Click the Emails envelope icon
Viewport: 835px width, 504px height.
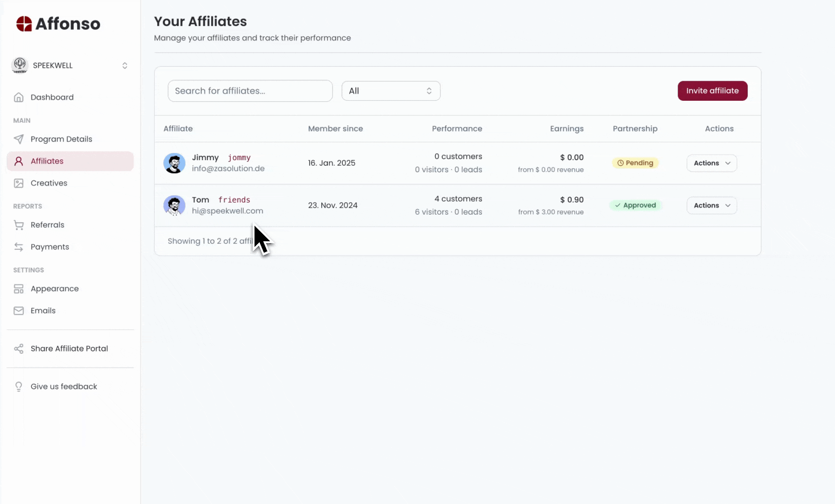click(x=19, y=311)
